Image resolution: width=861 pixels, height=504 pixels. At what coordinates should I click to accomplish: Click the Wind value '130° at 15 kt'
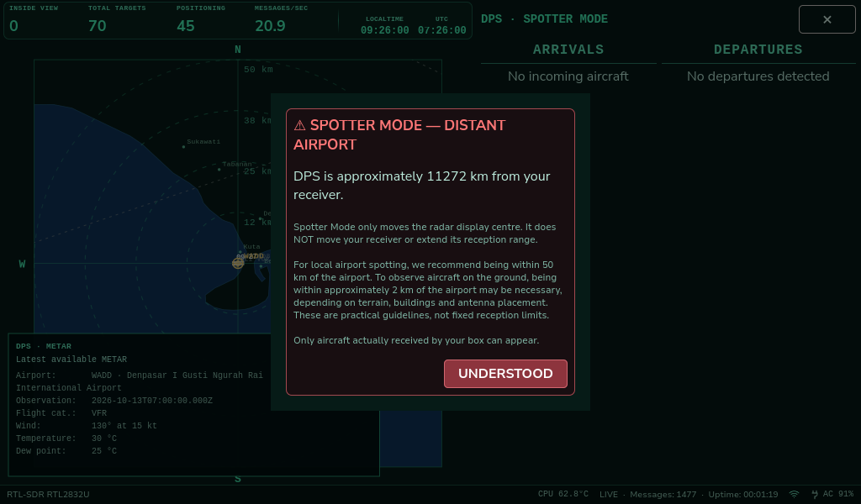[x=124, y=426]
